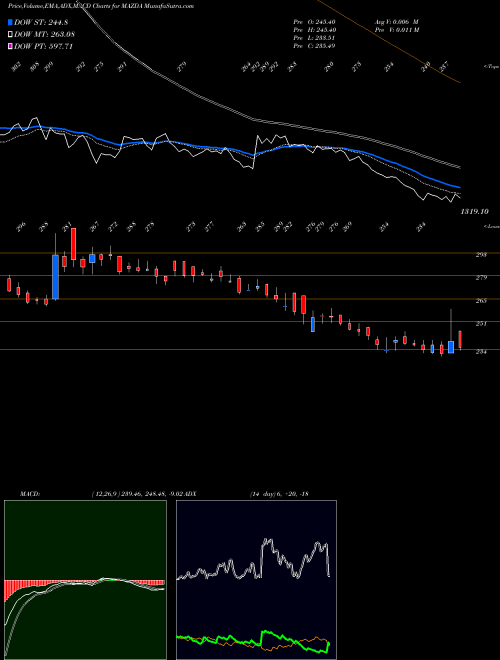Click the 'Pre L: 233.51' value
The image size is (500, 660).
(x=314, y=38)
